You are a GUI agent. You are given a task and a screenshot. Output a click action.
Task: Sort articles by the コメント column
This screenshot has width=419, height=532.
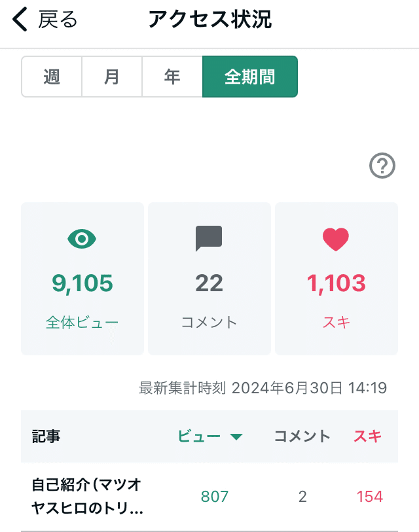click(302, 436)
